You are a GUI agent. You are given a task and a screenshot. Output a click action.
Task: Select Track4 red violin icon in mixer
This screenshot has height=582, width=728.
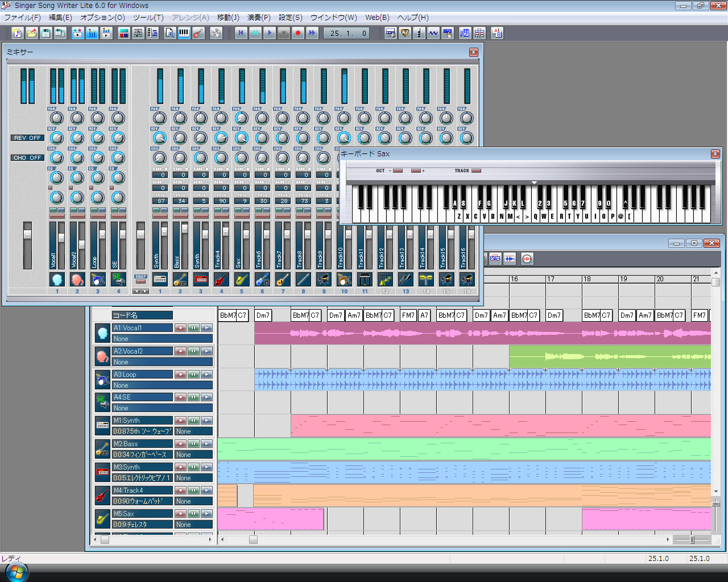(221, 279)
